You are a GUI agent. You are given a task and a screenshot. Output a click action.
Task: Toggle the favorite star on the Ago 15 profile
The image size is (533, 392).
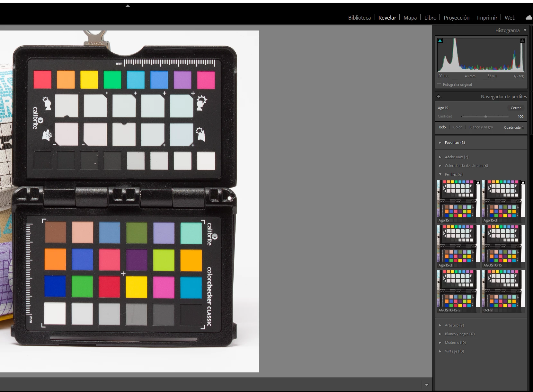tap(478, 182)
